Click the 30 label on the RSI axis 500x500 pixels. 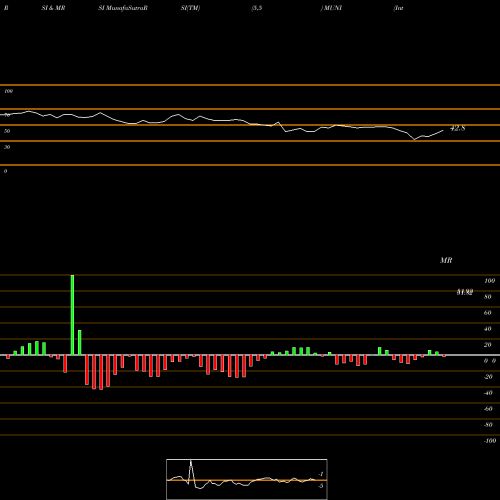tap(7, 147)
